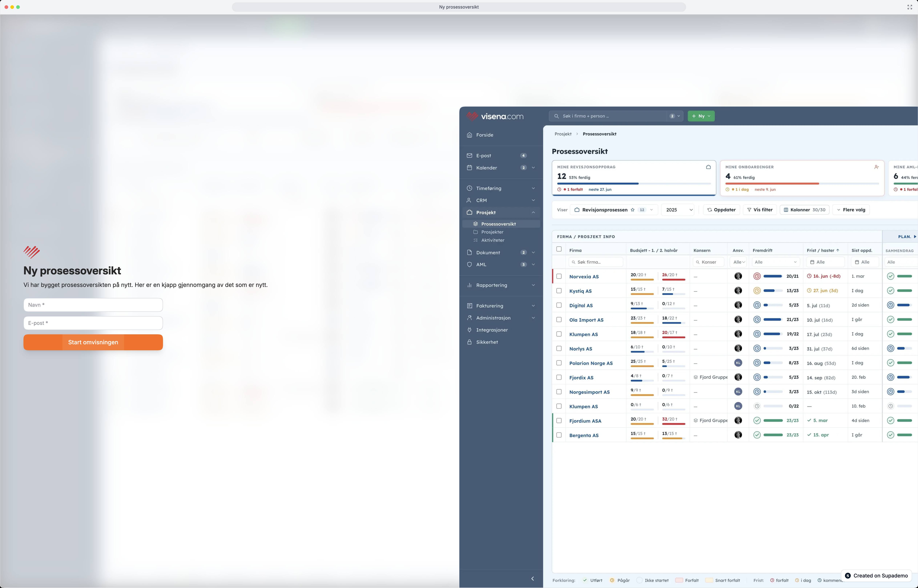Image resolution: width=918 pixels, height=588 pixels.
Task: Check the Polarion Norge AS row checkbox
Action: [x=559, y=363]
